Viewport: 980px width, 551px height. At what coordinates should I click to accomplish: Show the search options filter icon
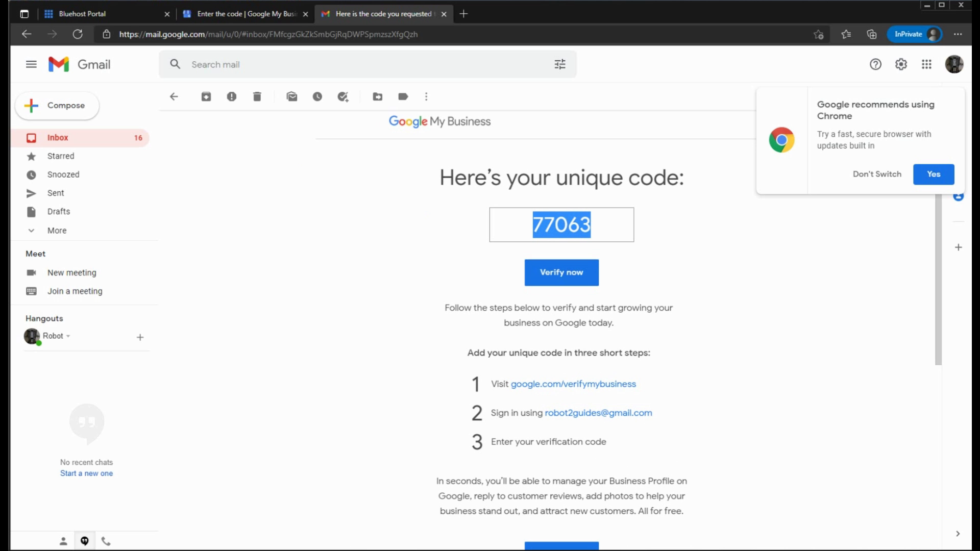click(x=560, y=64)
